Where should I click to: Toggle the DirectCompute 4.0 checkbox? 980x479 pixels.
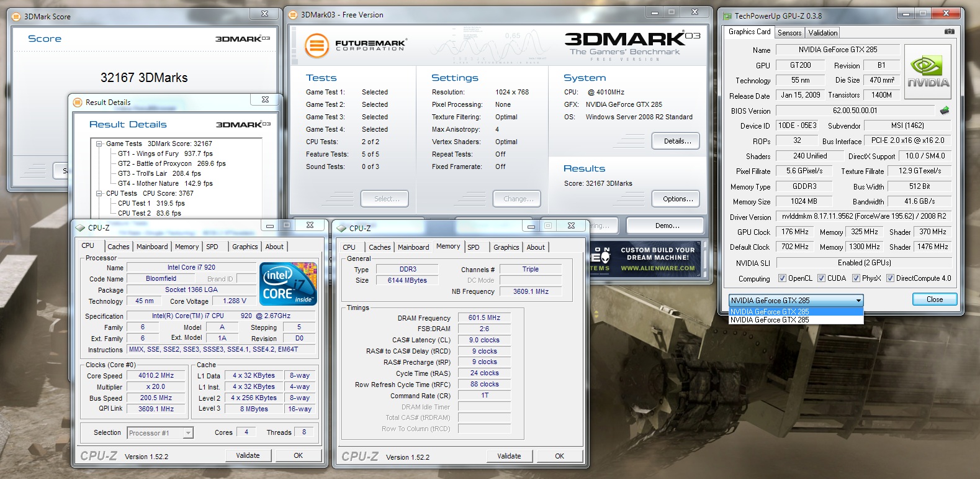point(890,278)
